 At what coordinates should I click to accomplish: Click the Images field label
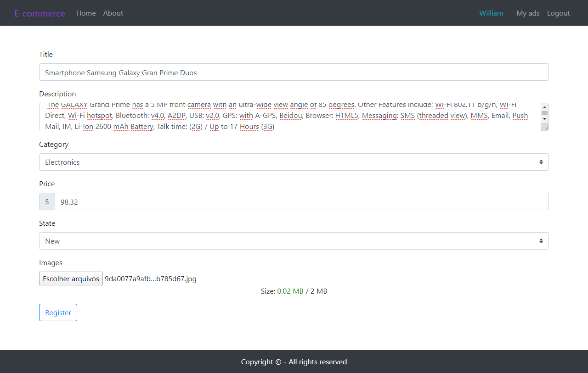click(51, 263)
